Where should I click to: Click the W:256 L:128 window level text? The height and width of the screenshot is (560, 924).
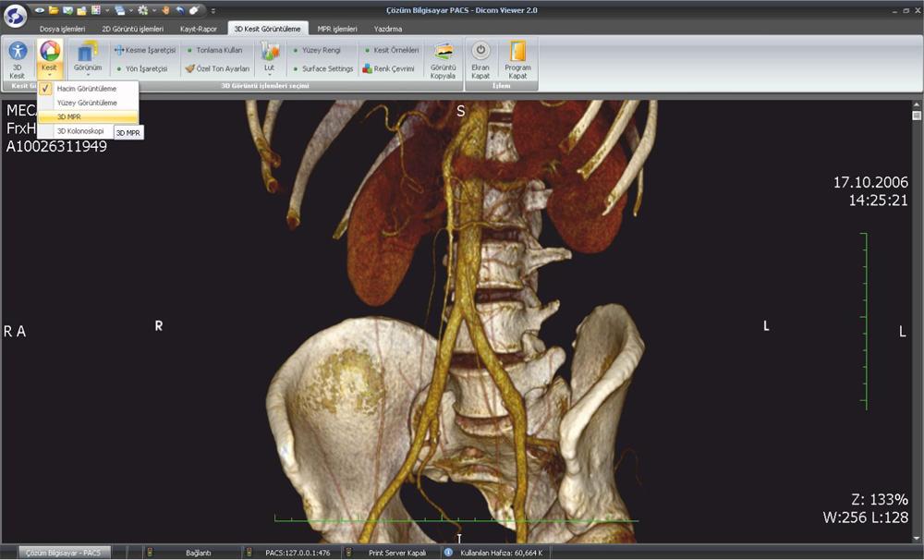click(x=865, y=517)
